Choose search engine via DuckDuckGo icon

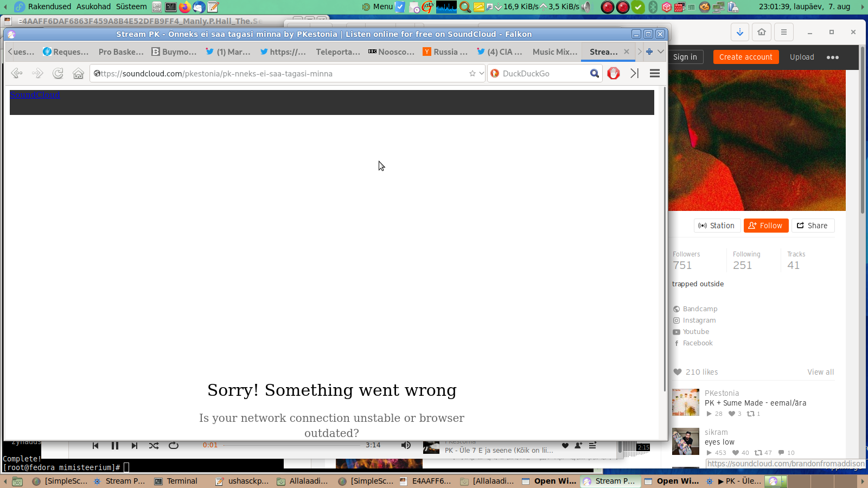[495, 73]
